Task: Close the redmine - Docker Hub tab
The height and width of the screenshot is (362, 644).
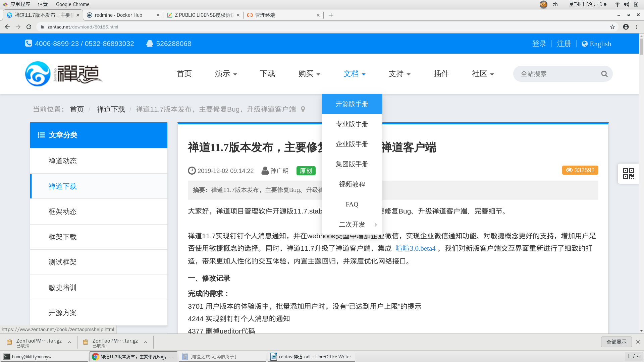Action: click(x=158, y=15)
